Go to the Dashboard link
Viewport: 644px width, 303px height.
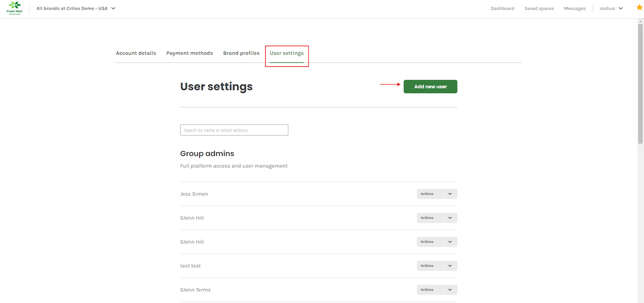coord(502,9)
